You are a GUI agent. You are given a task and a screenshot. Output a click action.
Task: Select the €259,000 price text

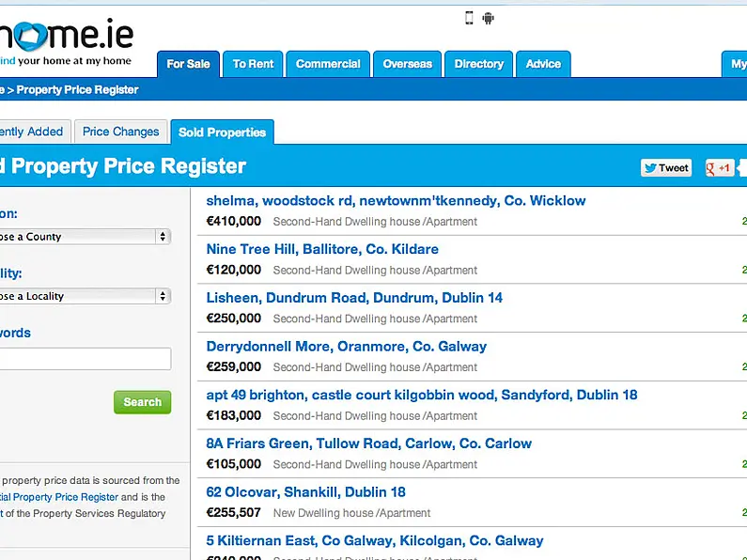233,367
